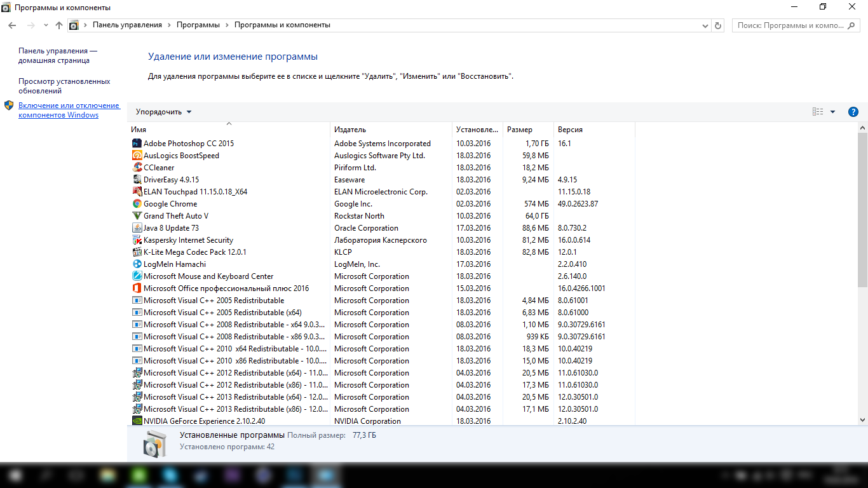Click the Microsoft Mouse and Keyboard Center icon
Screen dimensions: 868x488
coord(137,276)
